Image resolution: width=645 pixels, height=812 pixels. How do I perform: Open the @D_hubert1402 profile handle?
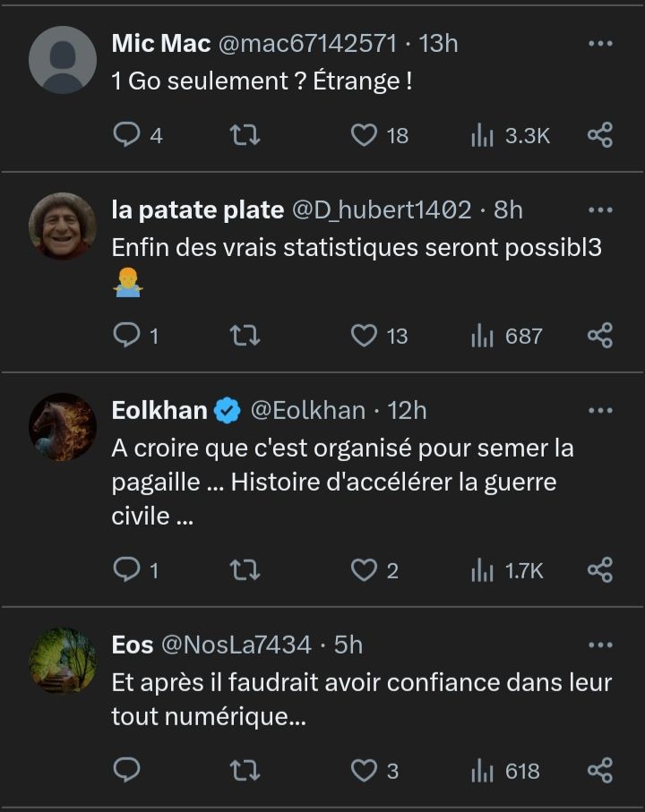click(382, 209)
